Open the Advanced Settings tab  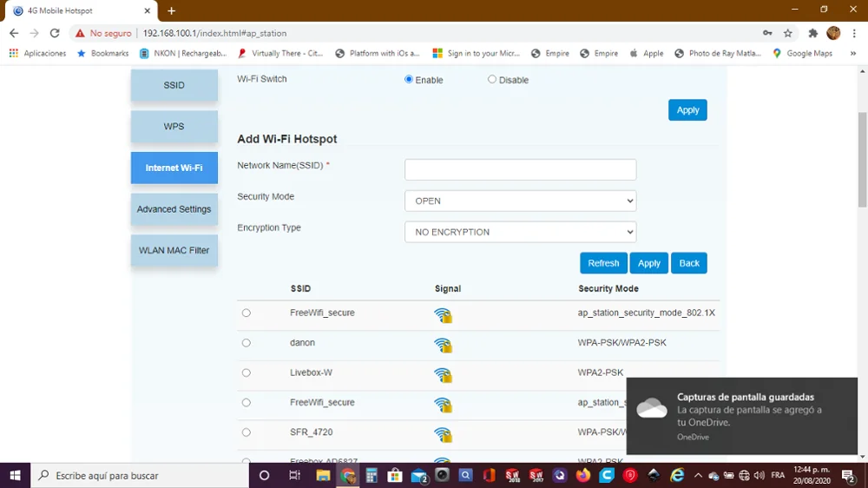(x=174, y=208)
